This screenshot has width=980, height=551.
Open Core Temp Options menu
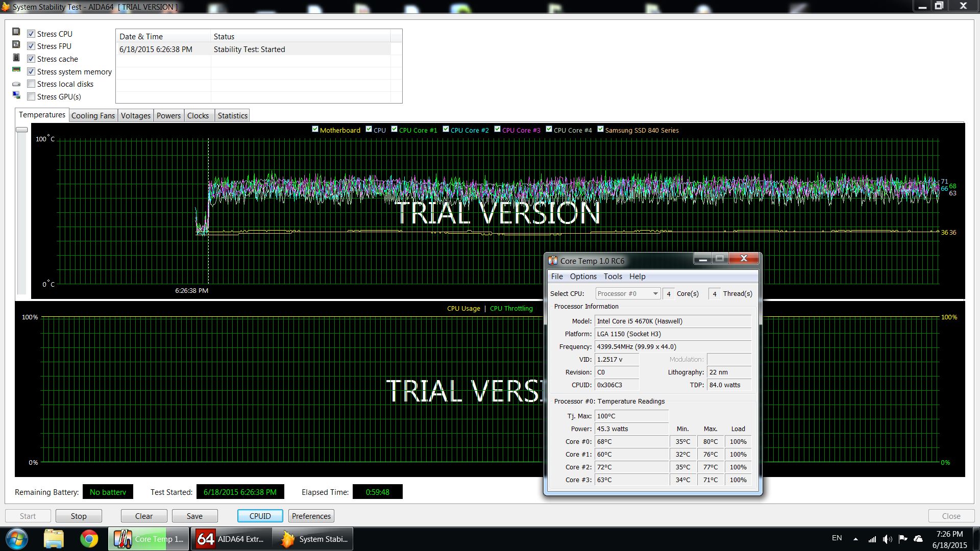(x=583, y=277)
